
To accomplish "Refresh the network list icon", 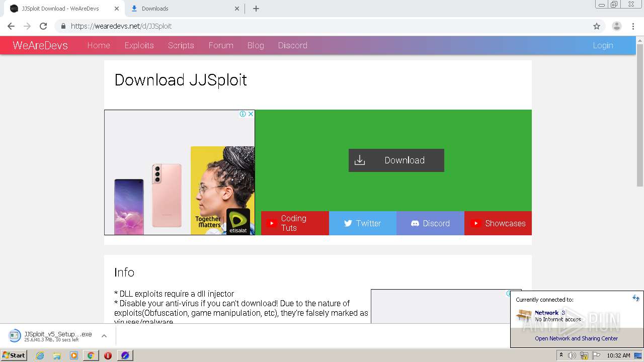I will 635,298.
